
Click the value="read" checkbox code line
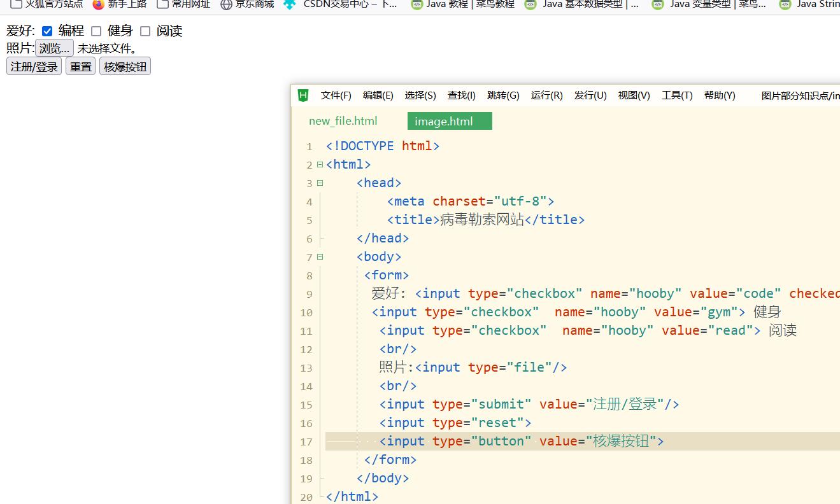pyautogui.click(x=588, y=330)
